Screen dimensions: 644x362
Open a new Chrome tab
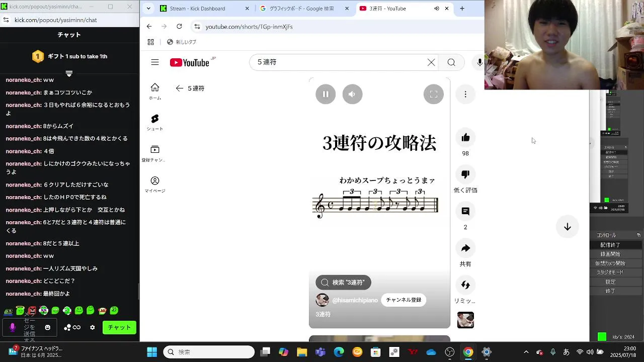click(462, 9)
